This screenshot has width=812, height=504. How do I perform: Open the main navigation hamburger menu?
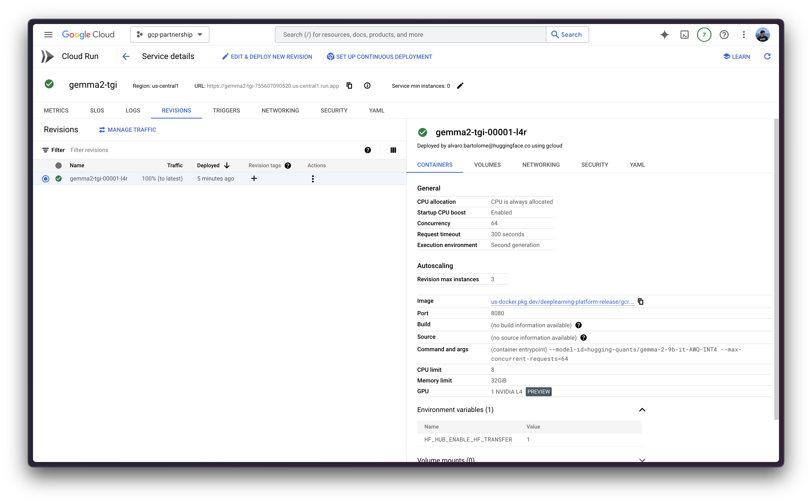click(48, 35)
